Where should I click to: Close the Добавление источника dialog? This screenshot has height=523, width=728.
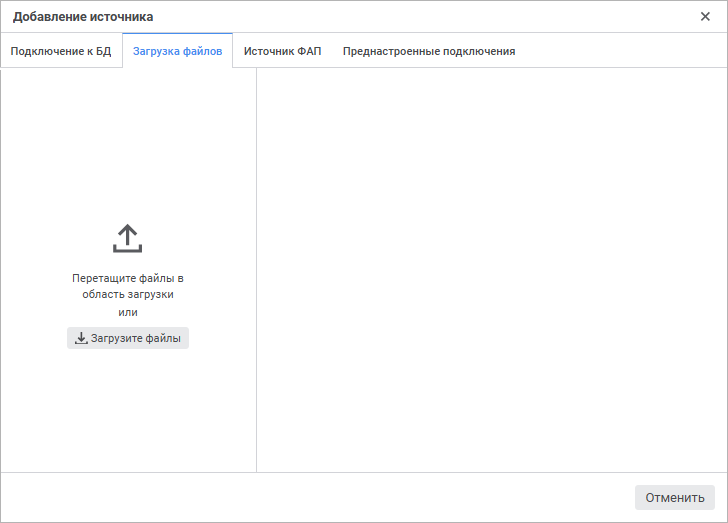point(705,17)
